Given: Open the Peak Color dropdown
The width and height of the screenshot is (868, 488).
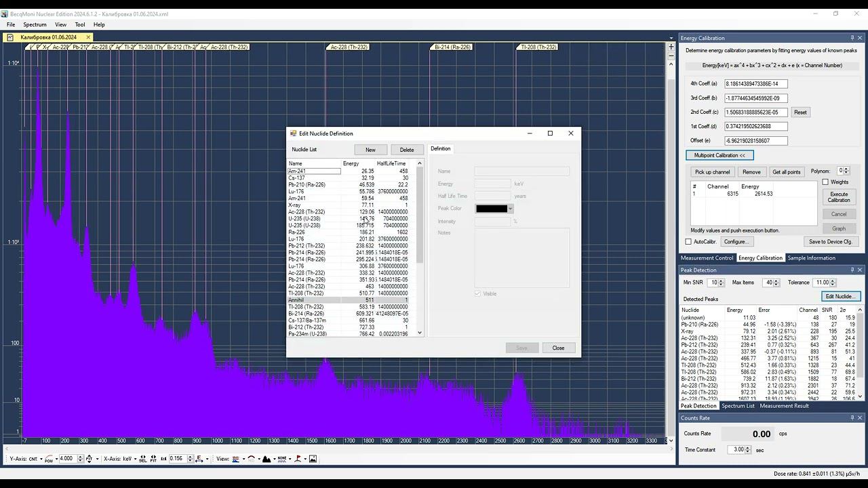Looking at the screenshot, I should point(510,209).
